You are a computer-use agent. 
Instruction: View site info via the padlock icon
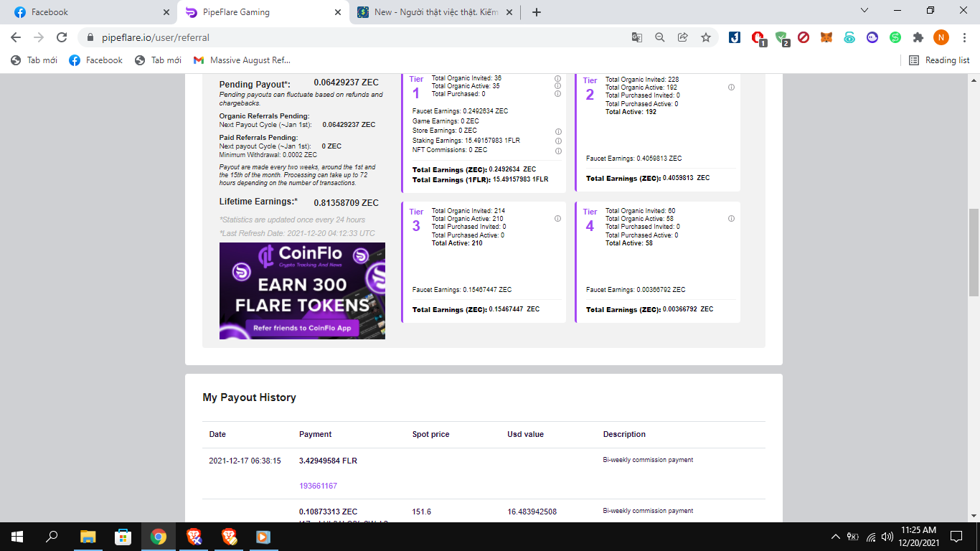90,37
